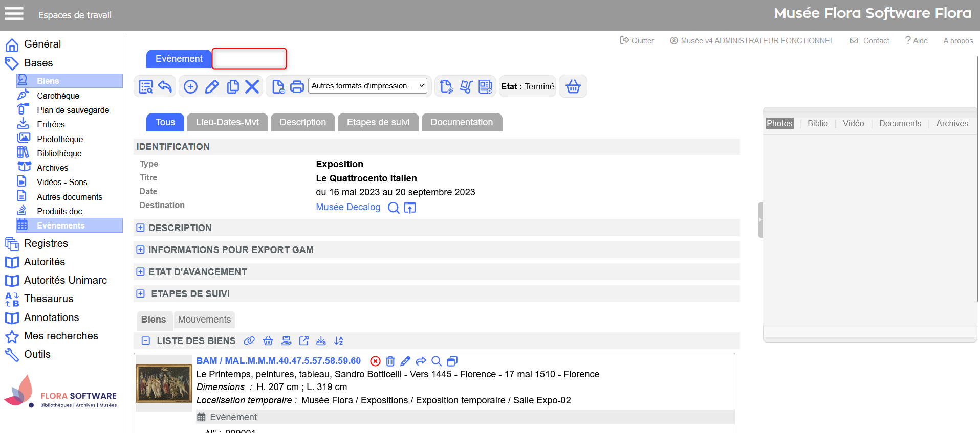Click the pencil edit icon in main toolbar
The image size is (980, 433).
coord(212,86)
